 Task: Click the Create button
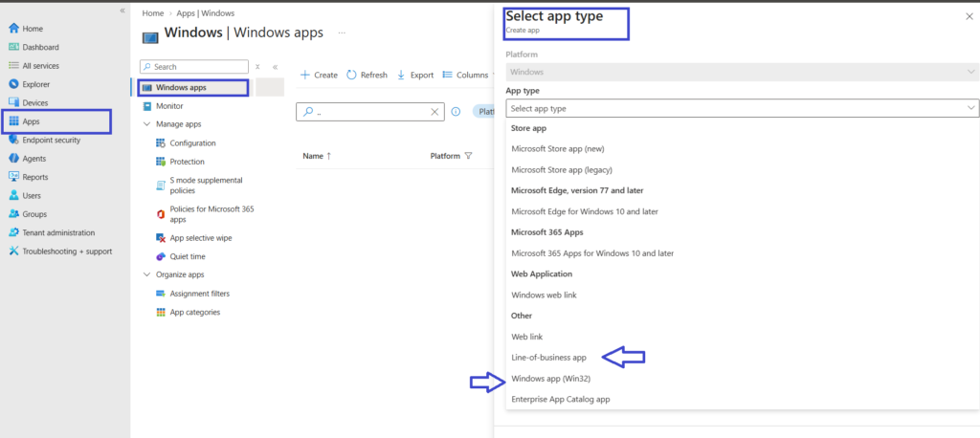(x=319, y=75)
